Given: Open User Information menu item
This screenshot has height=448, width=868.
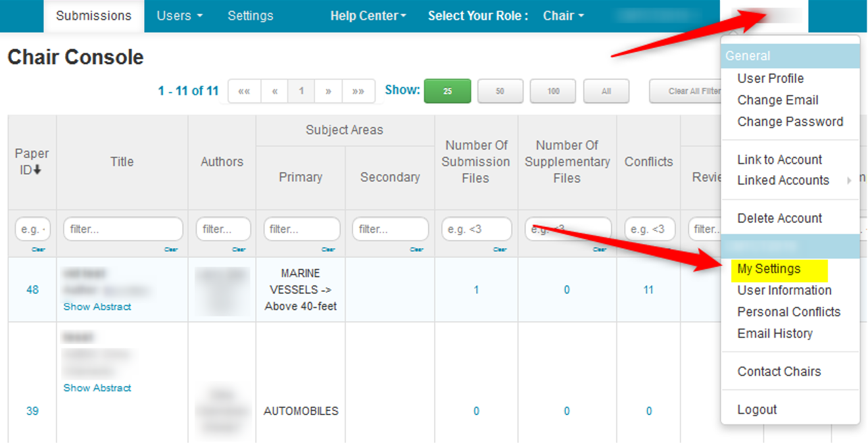Looking at the screenshot, I should 784,291.
